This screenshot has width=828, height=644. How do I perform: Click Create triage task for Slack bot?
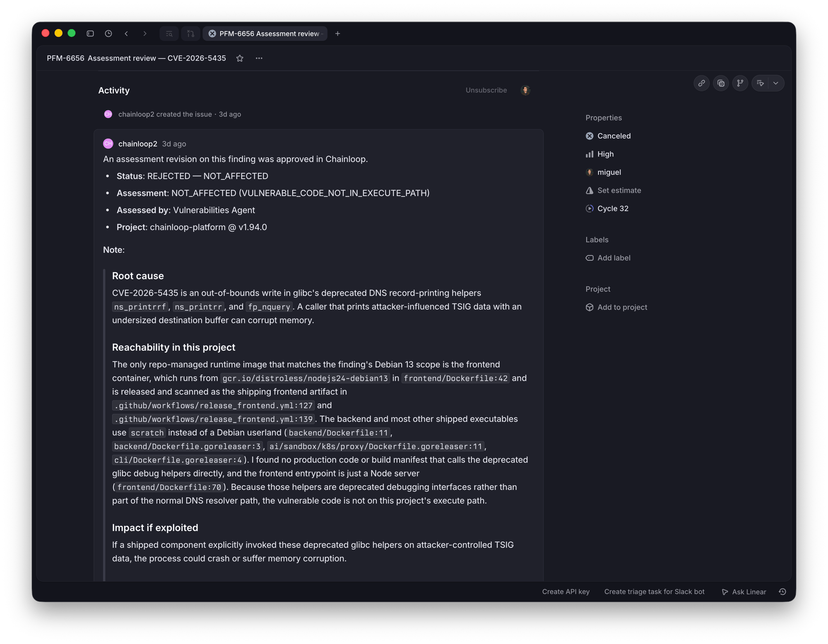654,592
